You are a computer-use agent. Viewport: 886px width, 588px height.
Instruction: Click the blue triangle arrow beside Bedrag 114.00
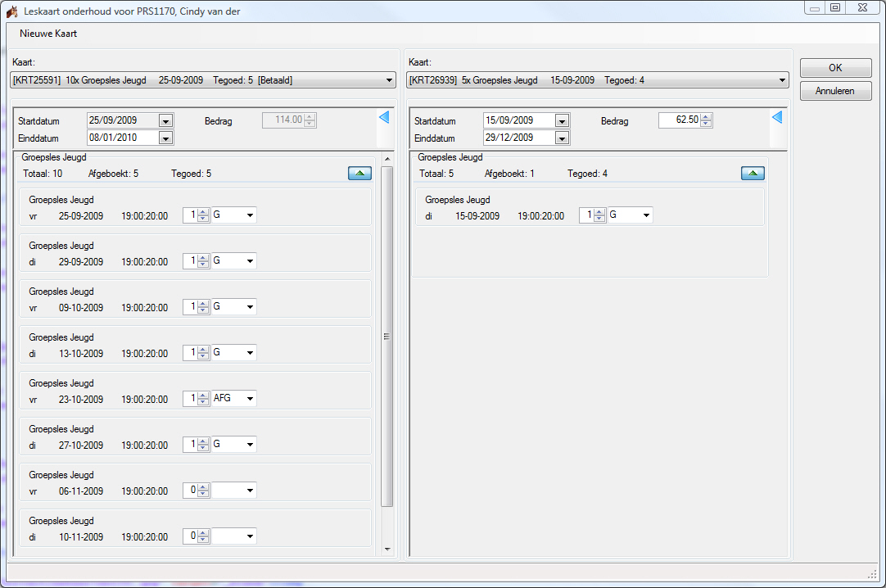point(384,117)
